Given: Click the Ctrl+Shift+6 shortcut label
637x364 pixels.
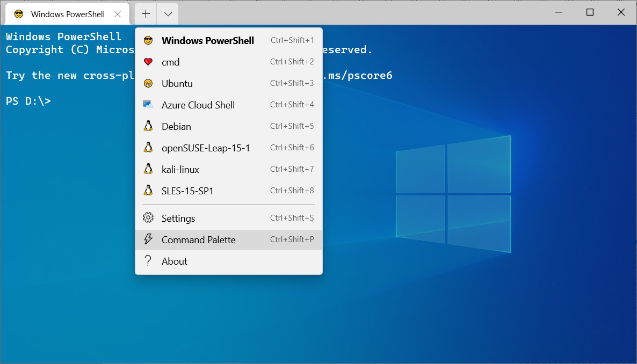Looking at the screenshot, I should click(292, 148).
